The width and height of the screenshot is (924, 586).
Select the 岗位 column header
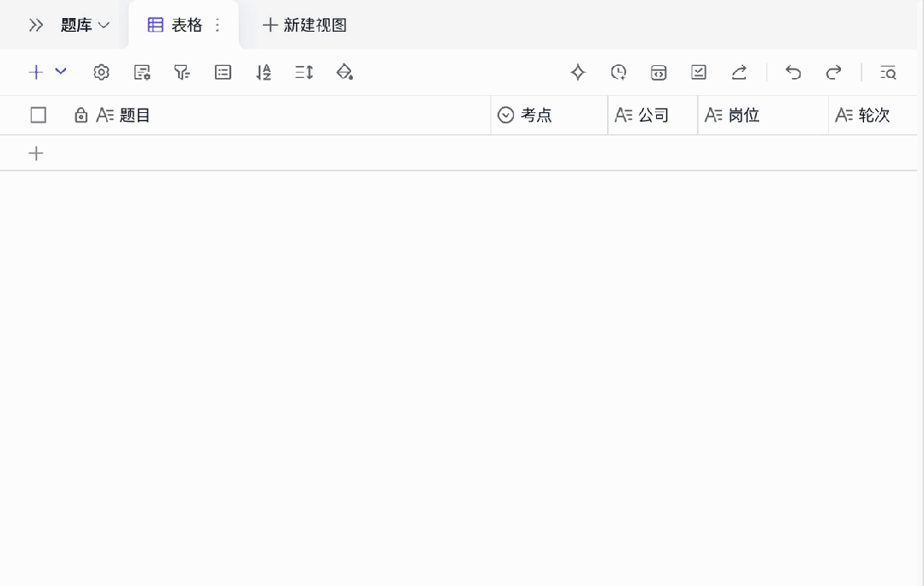pyautogui.click(x=763, y=115)
